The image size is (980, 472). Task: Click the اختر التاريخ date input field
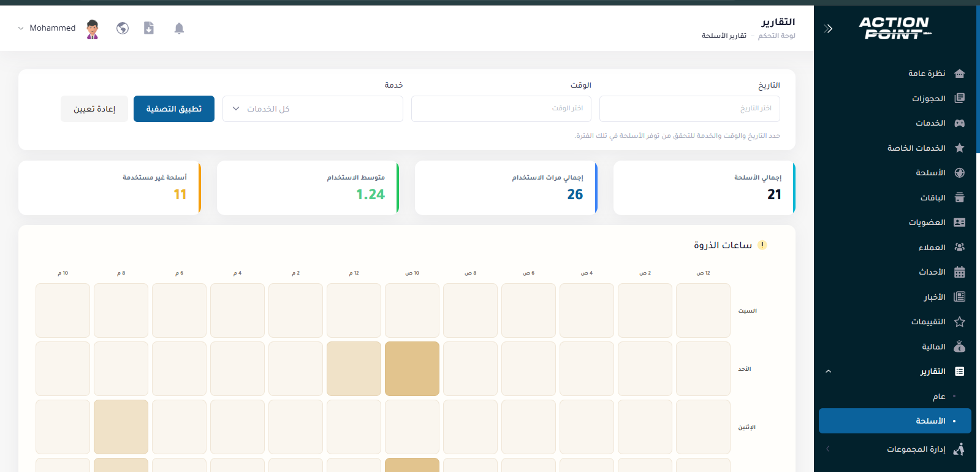click(689, 109)
